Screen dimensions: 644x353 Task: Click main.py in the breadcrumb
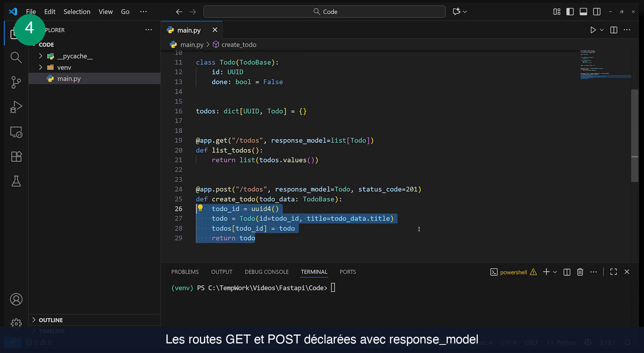pyautogui.click(x=192, y=45)
